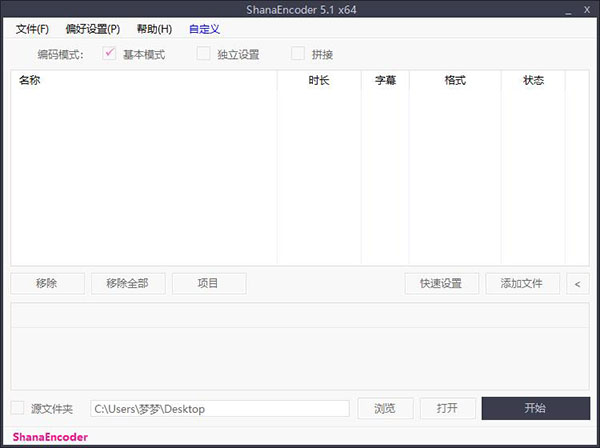Click the 移除全部 button

coord(128,283)
